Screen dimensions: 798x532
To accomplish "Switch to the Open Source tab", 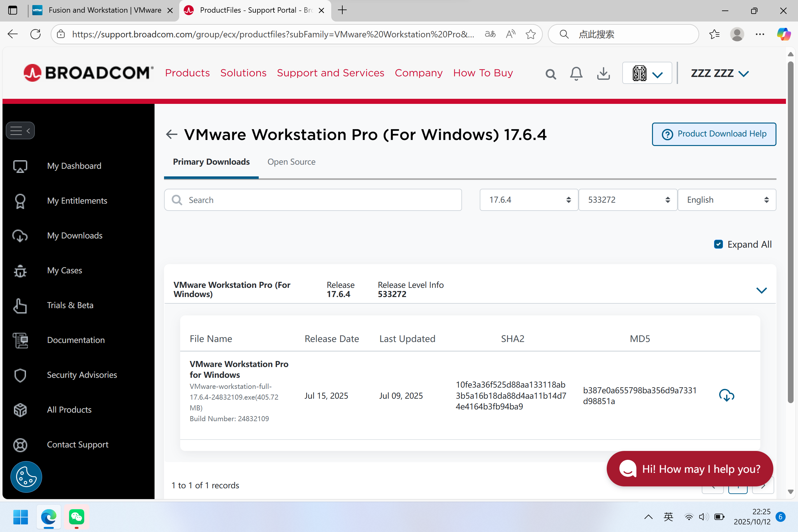I will click(291, 162).
